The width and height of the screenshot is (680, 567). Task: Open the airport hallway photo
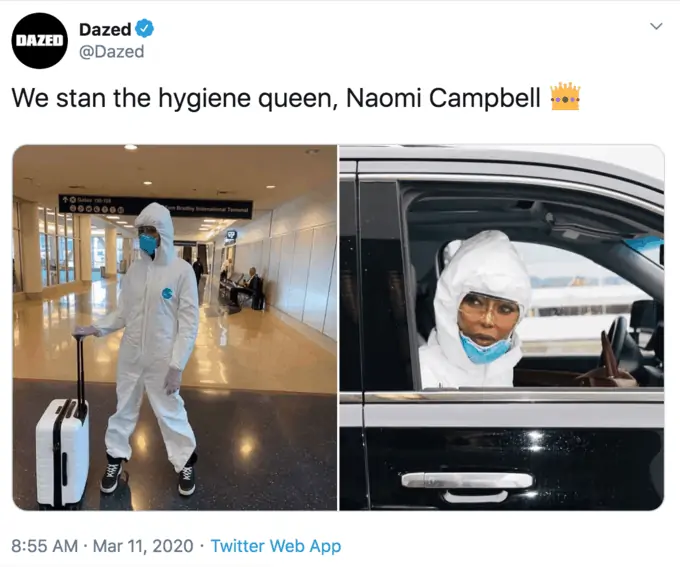click(x=175, y=328)
